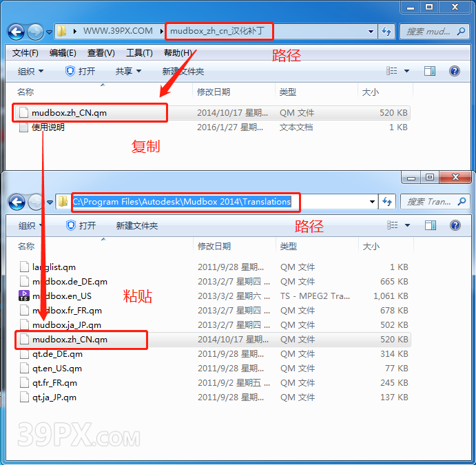Toggle preview pane icon in the bottom window
Viewport: 476px width, 465px height.
[x=430, y=225]
